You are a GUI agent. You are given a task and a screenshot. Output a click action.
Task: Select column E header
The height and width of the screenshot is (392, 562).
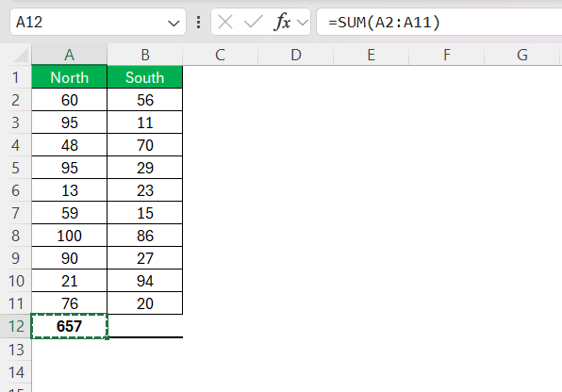(371, 55)
